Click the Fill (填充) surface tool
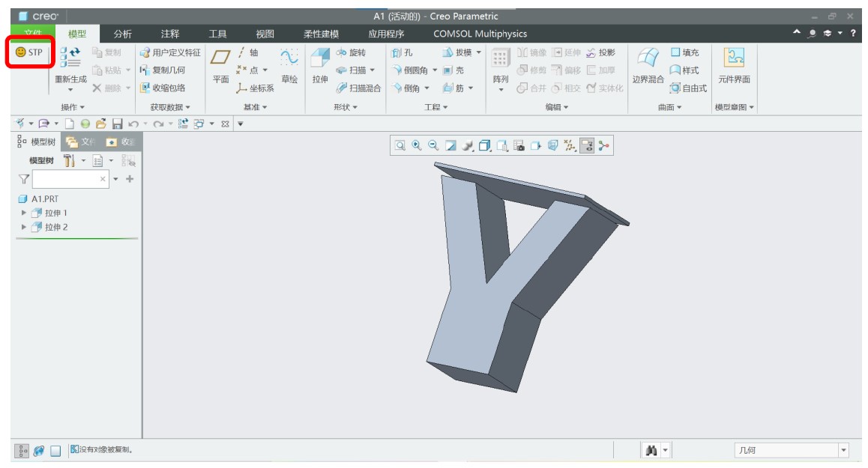The width and height of the screenshot is (868, 468). 685,52
